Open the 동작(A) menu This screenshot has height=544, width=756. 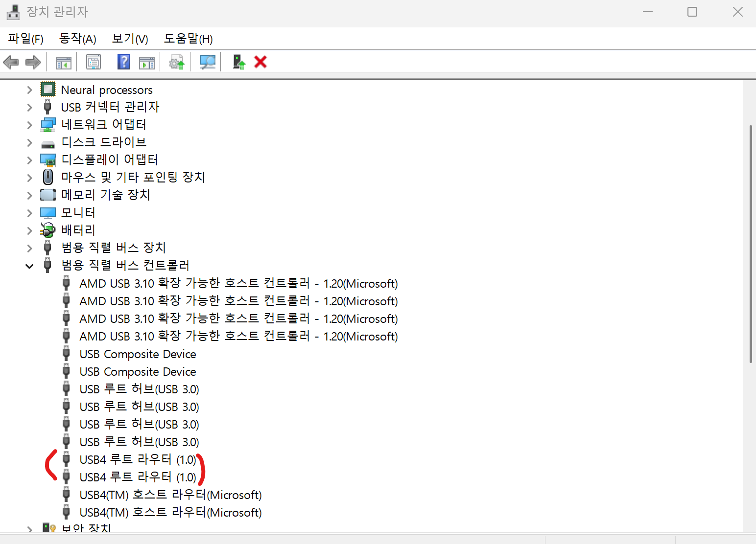coord(77,39)
